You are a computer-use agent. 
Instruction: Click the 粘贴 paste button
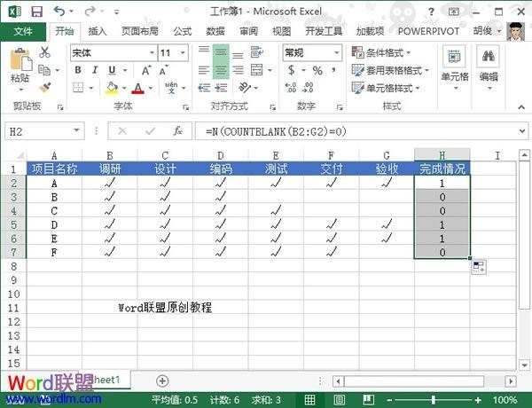coord(20,67)
